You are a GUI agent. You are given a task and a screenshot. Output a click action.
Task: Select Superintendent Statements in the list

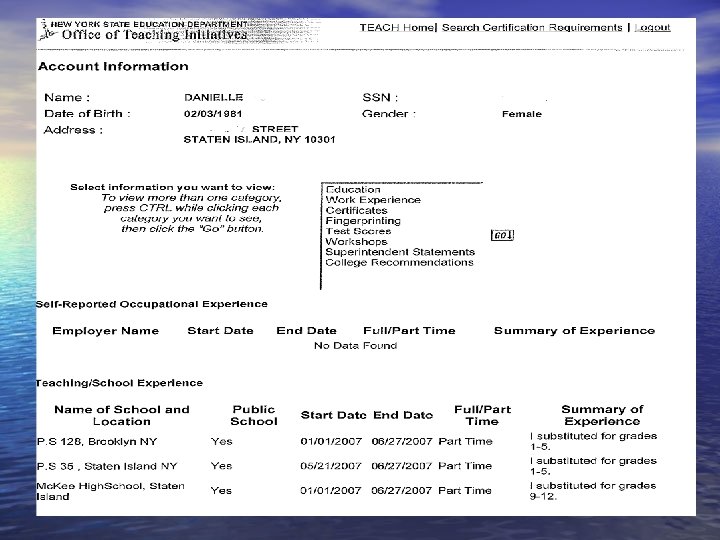[x=400, y=252]
